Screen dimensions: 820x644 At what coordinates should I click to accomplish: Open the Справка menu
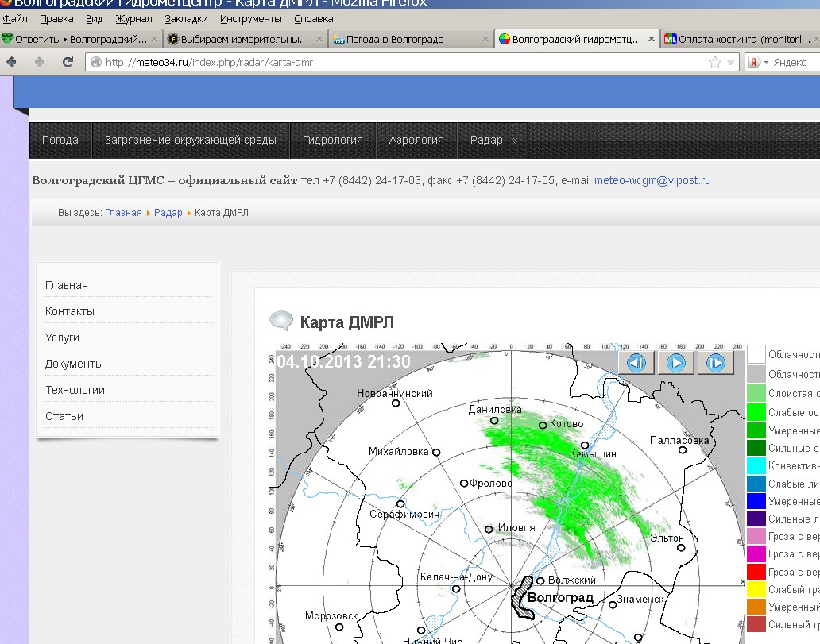(x=313, y=19)
